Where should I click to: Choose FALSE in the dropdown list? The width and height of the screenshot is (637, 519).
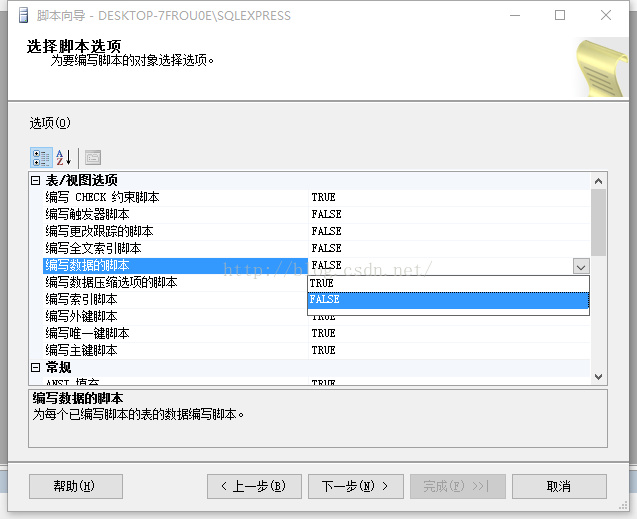click(448, 300)
